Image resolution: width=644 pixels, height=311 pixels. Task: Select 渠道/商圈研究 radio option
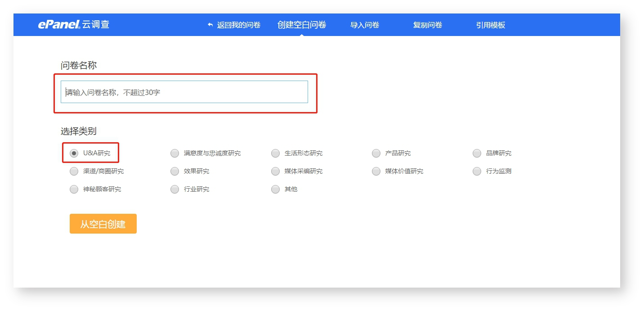point(74,171)
